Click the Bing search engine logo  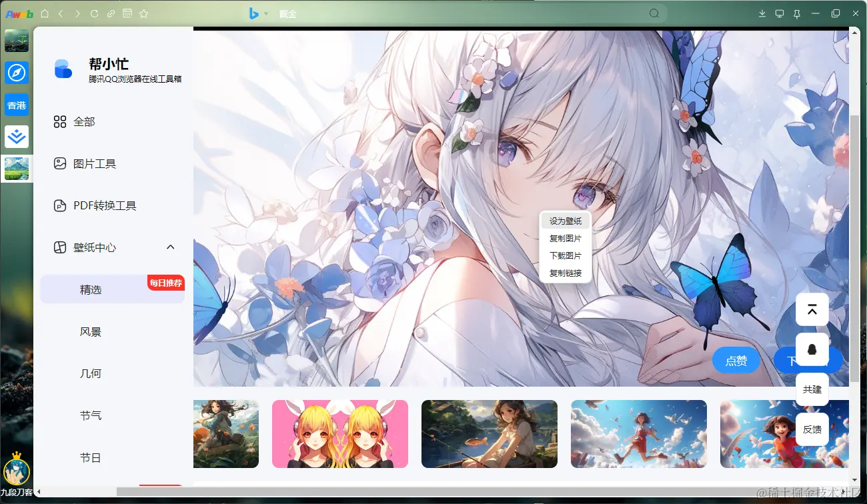[254, 13]
